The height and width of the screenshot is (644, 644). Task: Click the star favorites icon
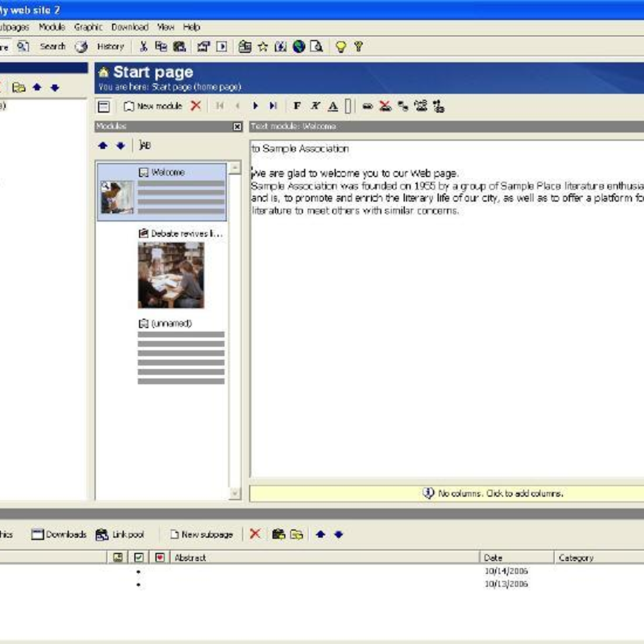click(263, 47)
